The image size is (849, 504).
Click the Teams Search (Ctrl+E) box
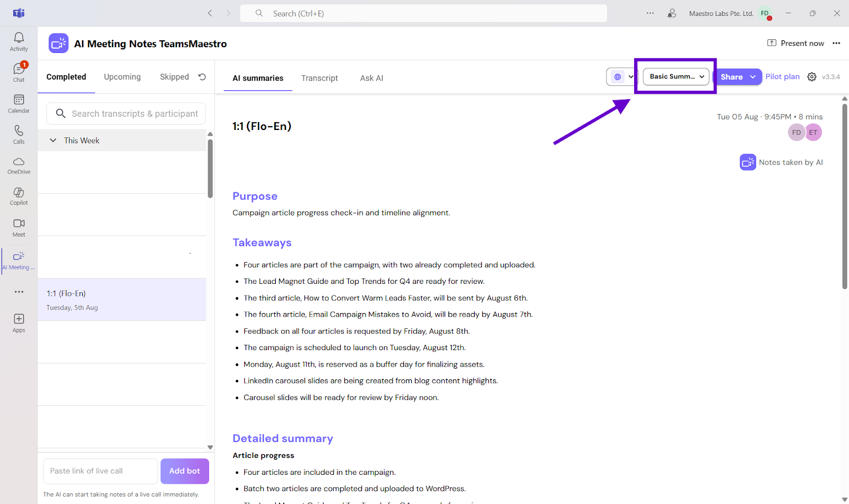pos(423,13)
